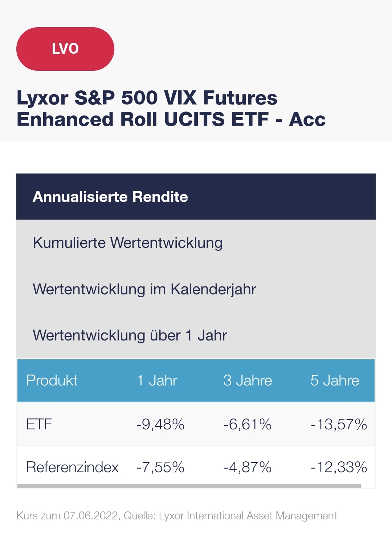The width and height of the screenshot is (392, 539).
Task: Click the red LVO ticker badge
Action: click(x=65, y=49)
